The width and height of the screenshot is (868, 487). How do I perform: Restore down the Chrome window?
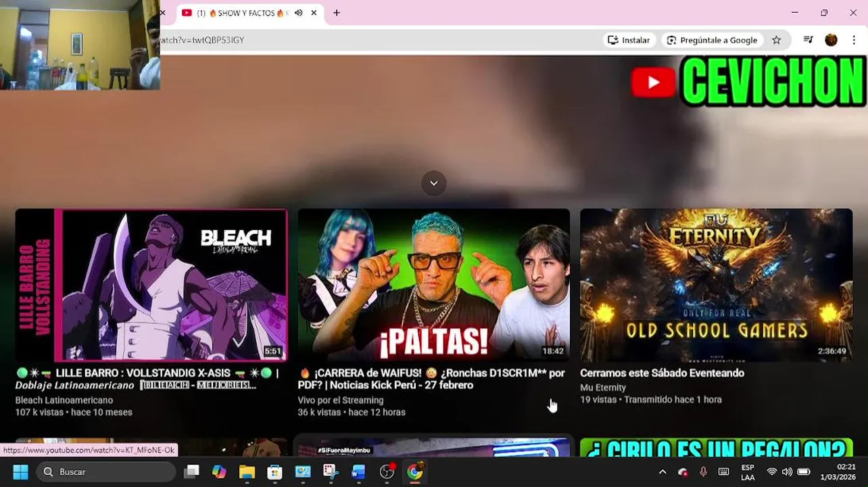[824, 13]
